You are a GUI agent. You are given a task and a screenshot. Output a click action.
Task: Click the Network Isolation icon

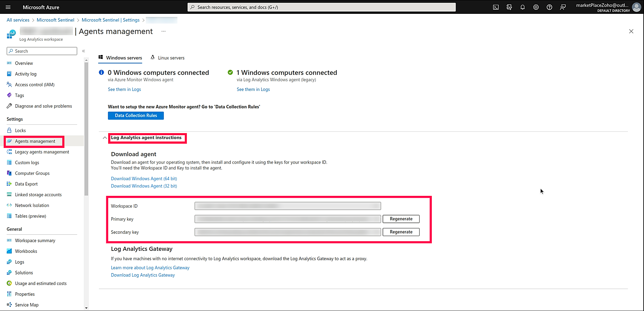click(9, 205)
